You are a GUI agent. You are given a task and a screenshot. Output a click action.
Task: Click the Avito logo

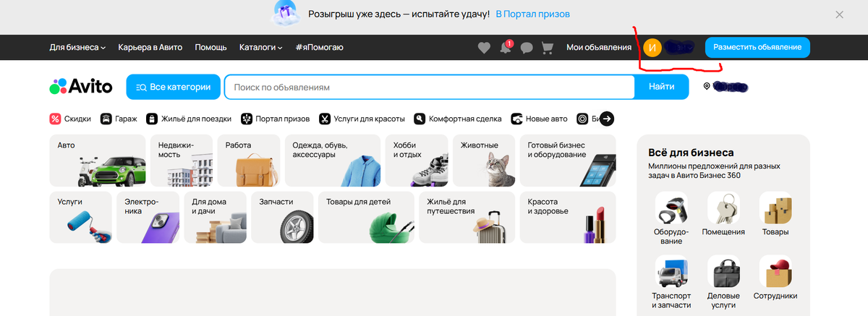pos(81,87)
